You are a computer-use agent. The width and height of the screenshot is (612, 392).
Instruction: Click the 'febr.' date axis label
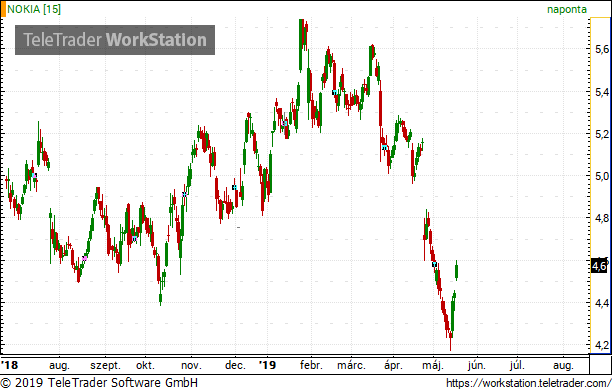[x=311, y=366]
